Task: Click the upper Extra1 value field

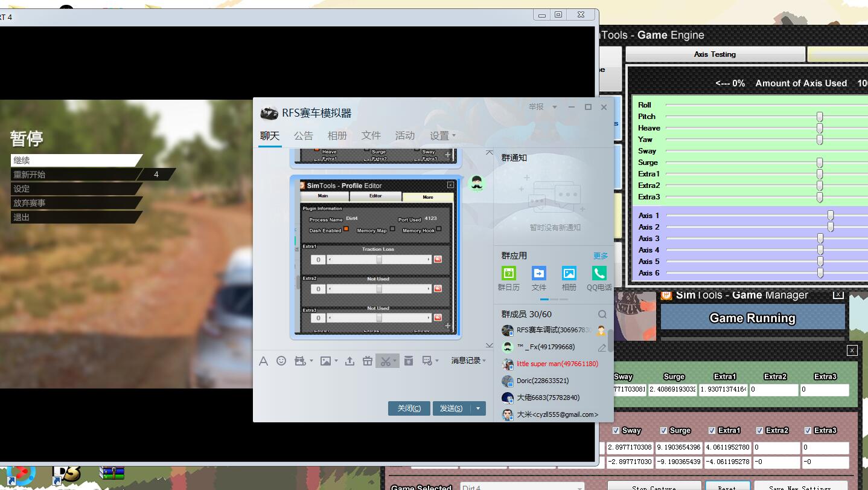Action: pyautogui.click(x=724, y=390)
